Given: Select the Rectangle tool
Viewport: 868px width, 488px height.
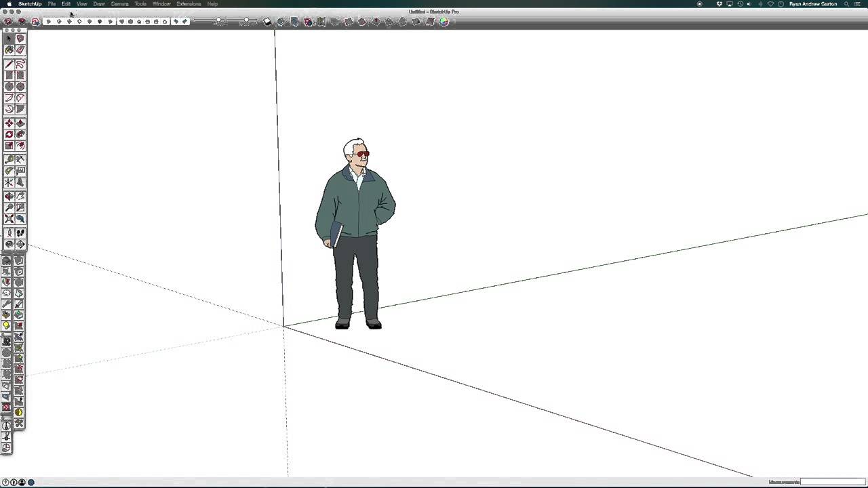Looking at the screenshot, I should (x=9, y=75).
